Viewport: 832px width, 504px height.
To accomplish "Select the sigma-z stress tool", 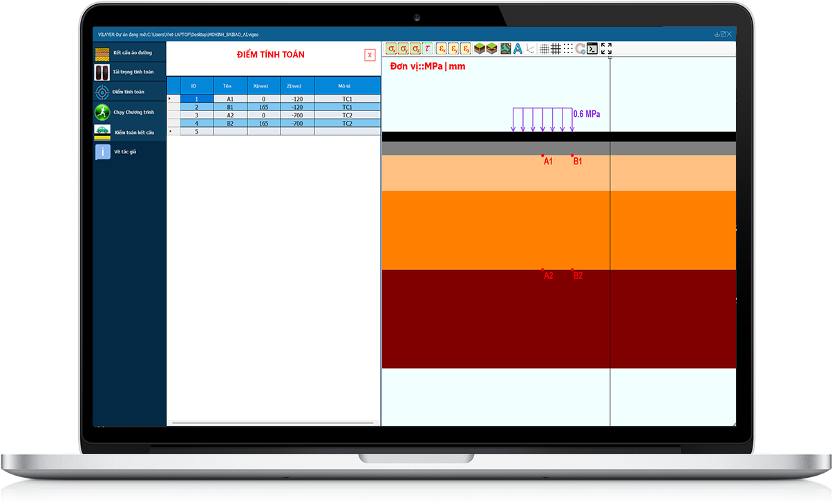I will tap(415, 48).
